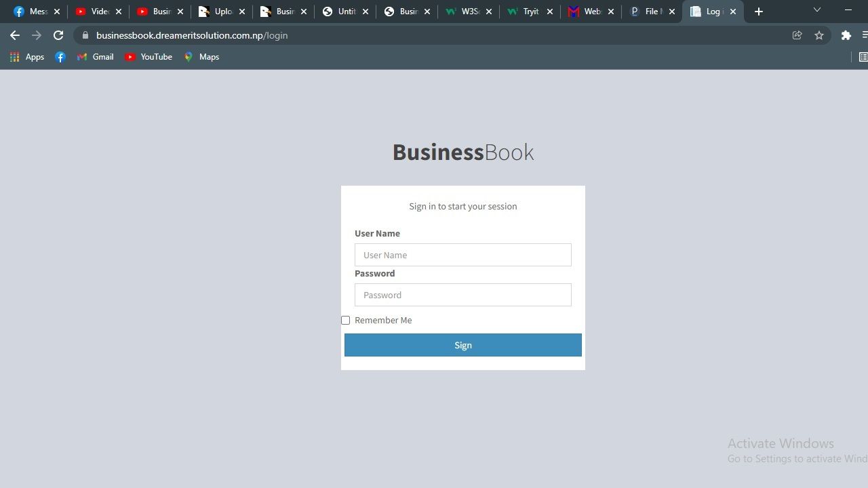Click the browser forward arrow

coord(37,35)
